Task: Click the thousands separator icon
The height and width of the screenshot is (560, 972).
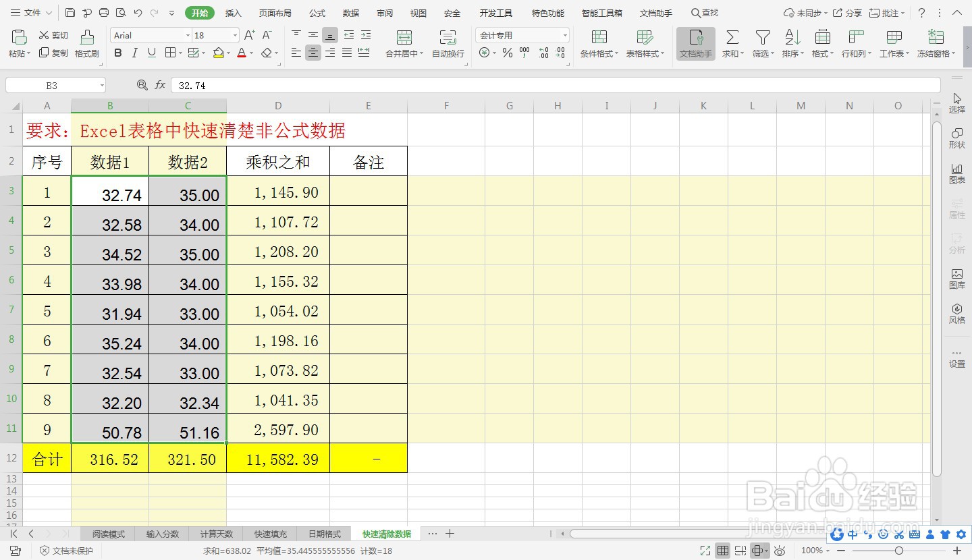Action: (x=525, y=53)
